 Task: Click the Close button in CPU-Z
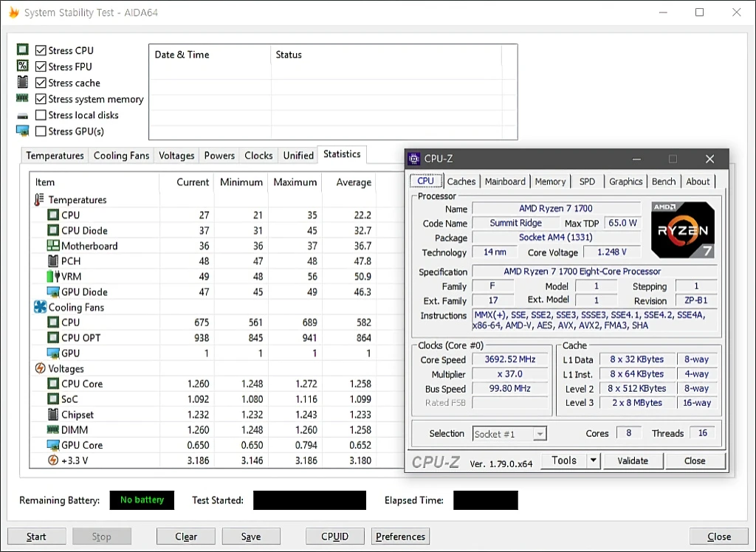(x=695, y=461)
